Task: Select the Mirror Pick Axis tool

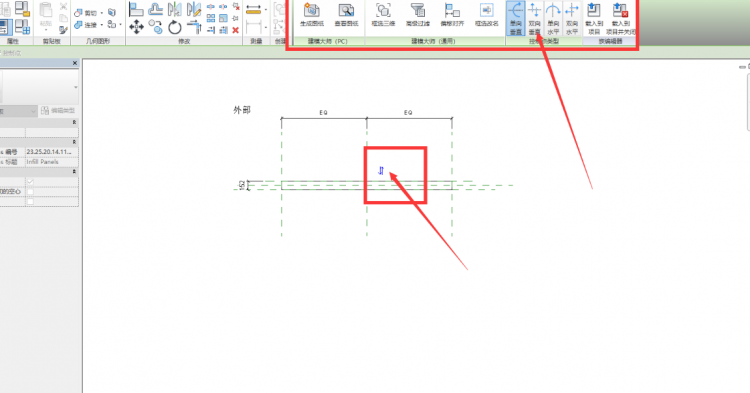Action: point(175,9)
